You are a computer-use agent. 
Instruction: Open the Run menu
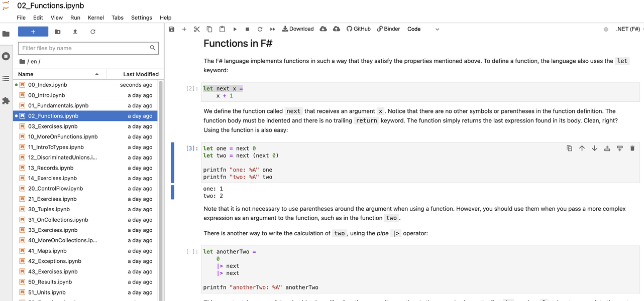tap(75, 18)
